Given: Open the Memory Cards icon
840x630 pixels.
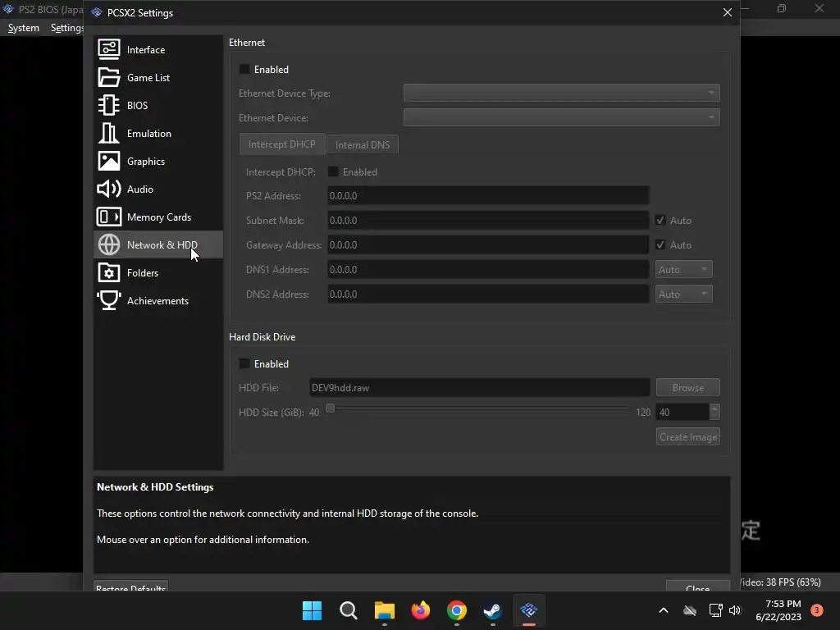Looking at the screenshot, I should click(x=109, y=217).
